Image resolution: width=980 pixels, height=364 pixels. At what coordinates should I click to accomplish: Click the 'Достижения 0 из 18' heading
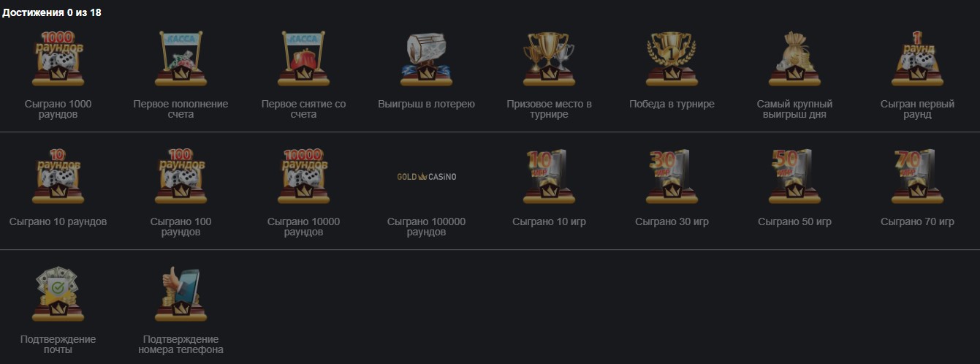pos(51,13)
